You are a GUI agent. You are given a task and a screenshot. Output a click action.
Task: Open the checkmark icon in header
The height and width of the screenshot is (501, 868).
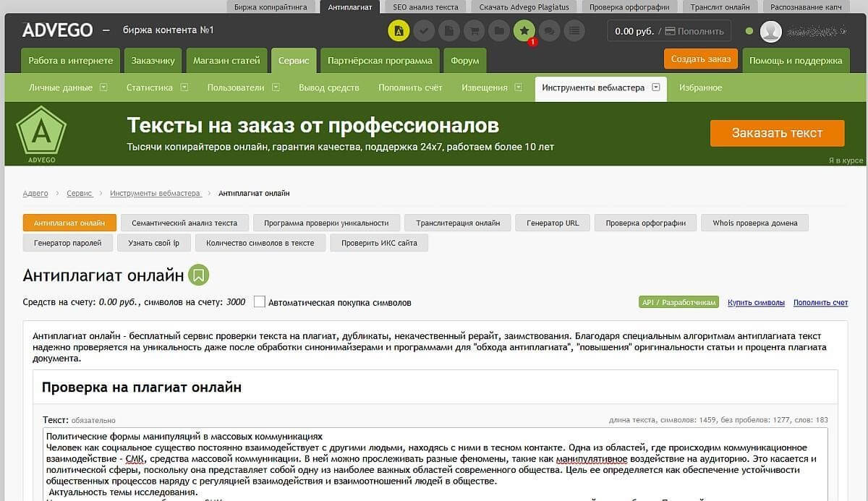(x=424, y=30)
